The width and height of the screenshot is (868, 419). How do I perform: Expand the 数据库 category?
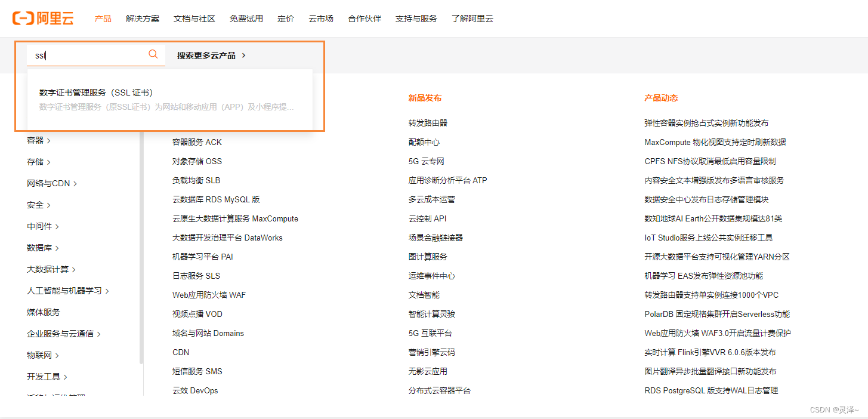click(x=43, y=248)
